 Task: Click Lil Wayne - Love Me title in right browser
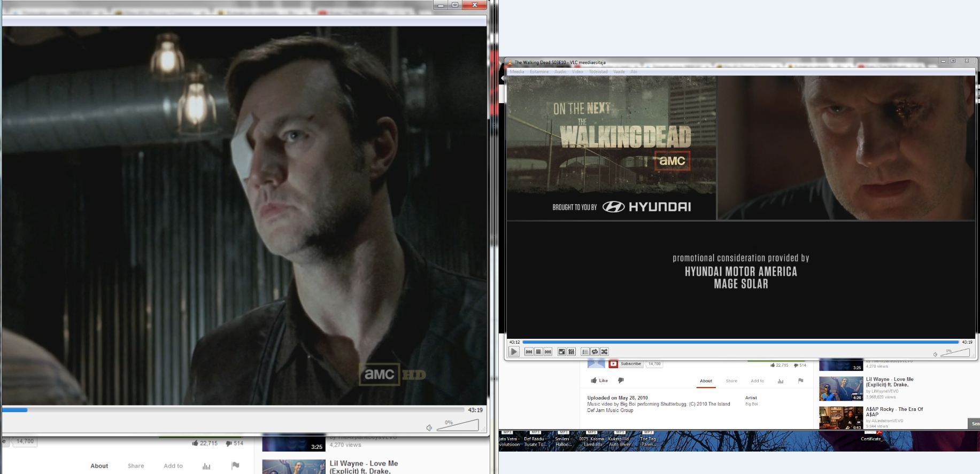pyautogui.click(x=890, y=382)
